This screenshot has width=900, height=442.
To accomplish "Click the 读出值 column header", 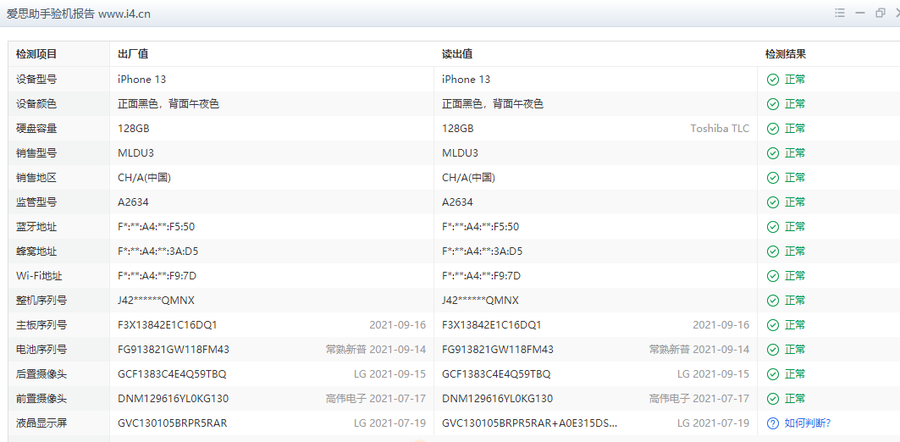I will click(x=457, y=55).
